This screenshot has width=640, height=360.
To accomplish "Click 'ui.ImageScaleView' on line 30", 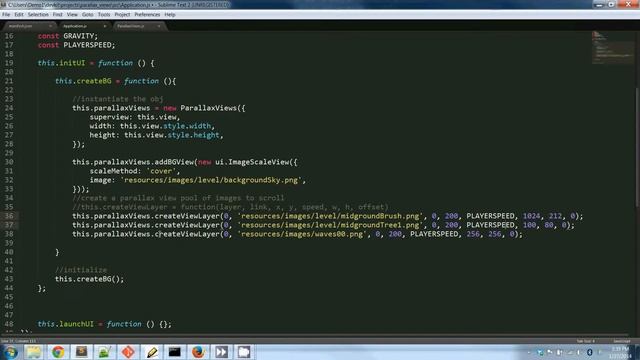I will point(252,162).
